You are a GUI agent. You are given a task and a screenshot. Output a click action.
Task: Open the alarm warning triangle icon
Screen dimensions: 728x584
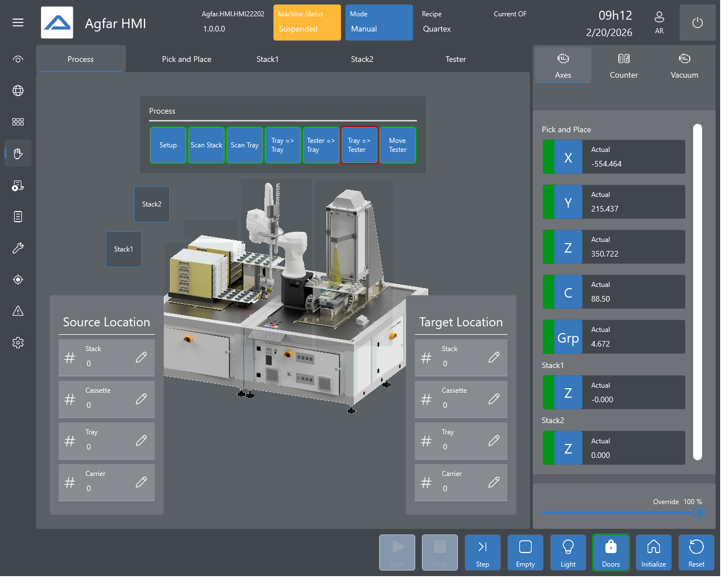[x=18, y=311]
